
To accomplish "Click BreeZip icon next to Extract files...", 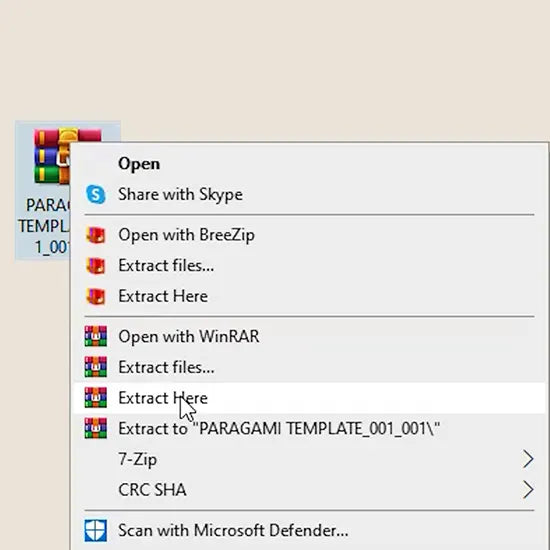I will 96,266.
